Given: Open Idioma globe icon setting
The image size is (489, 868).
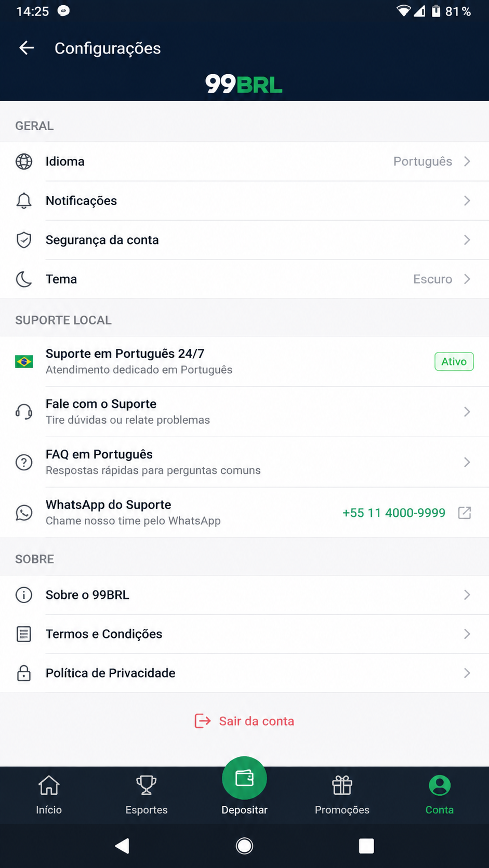Looking at the screenshot, I should [24, 161].
